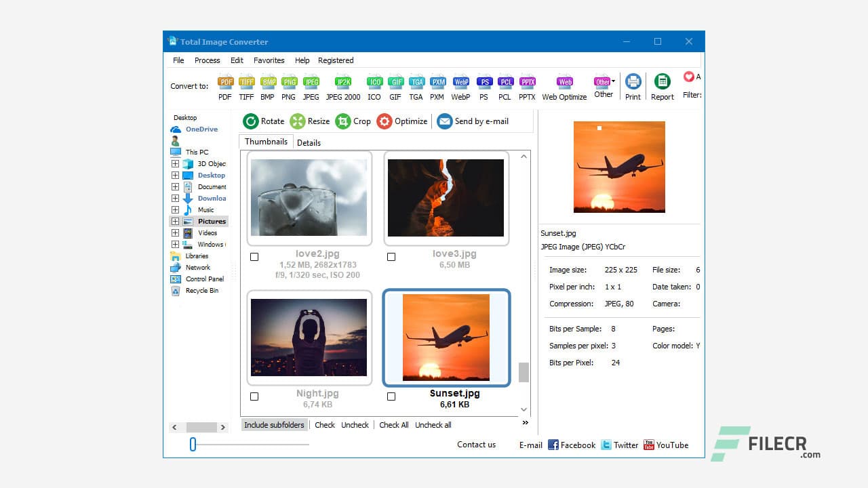Select the PDF conversion format icon
868x488 pixels.
(x=224, y=81)
